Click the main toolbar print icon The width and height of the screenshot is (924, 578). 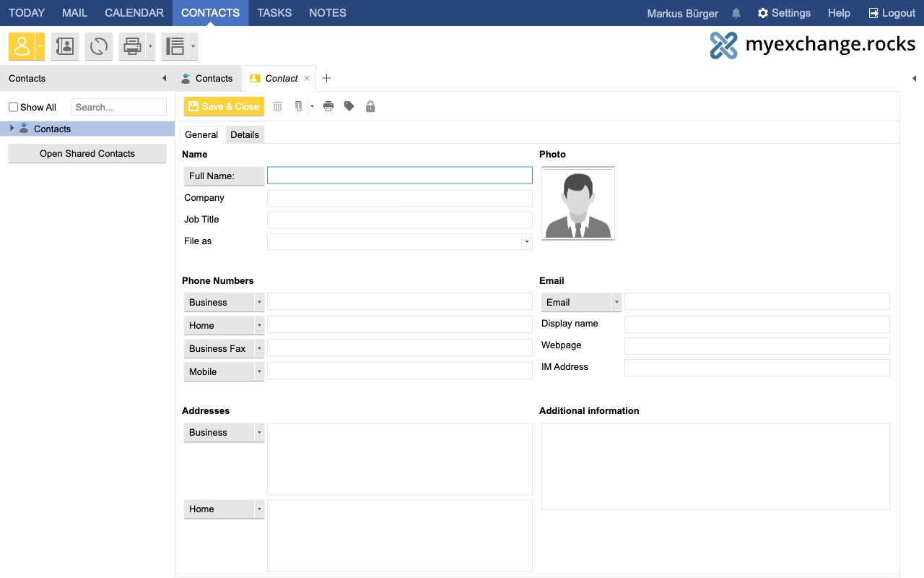point(132,47)
